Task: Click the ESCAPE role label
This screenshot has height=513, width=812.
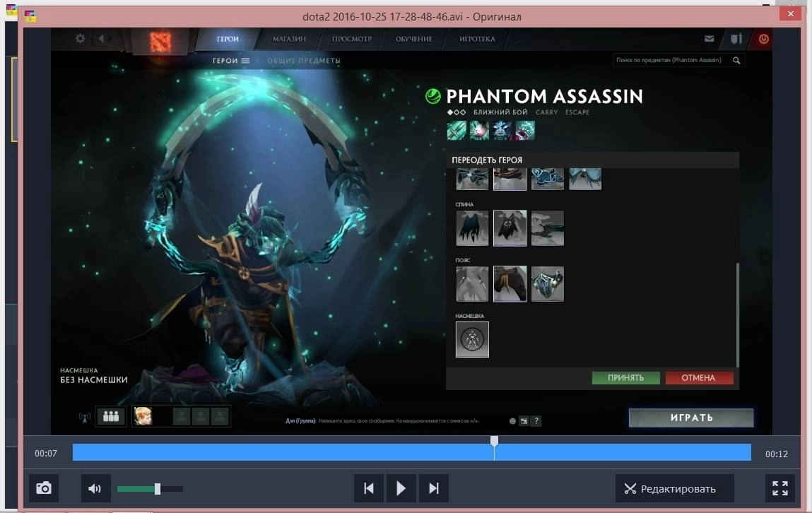Action: 577,112
